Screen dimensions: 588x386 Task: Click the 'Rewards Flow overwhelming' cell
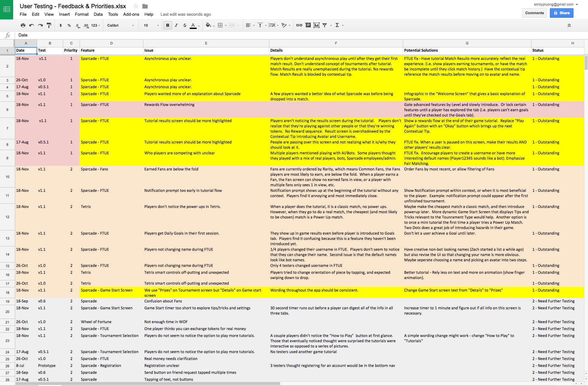[x=206, y=110]
